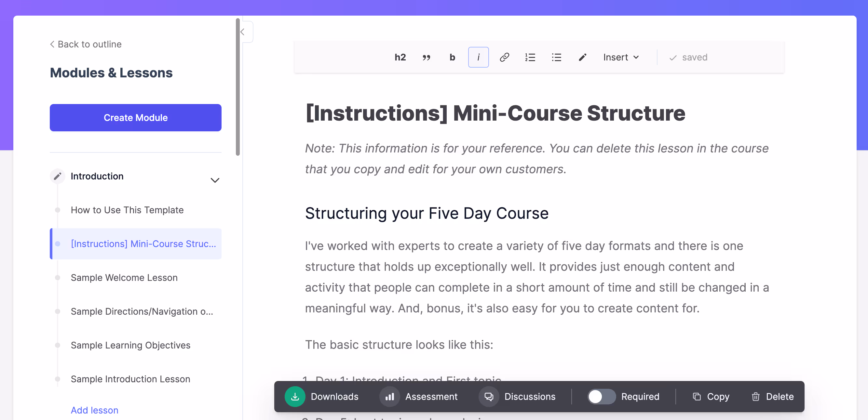
Task: Insert a hyperlink
Action: coord(504,57)
